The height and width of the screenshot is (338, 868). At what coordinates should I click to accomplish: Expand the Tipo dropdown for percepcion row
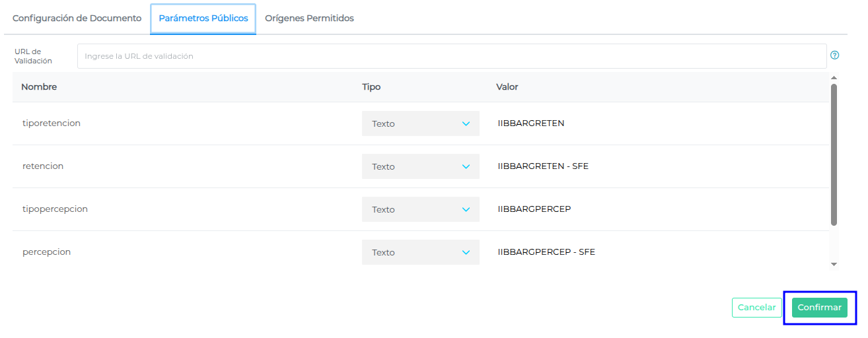click(420, 252)
